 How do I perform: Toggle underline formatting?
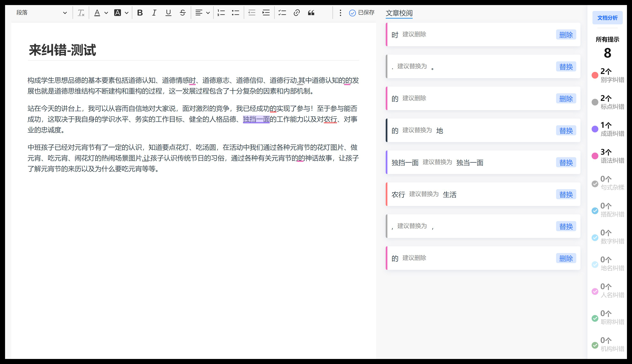click(168, 13)
